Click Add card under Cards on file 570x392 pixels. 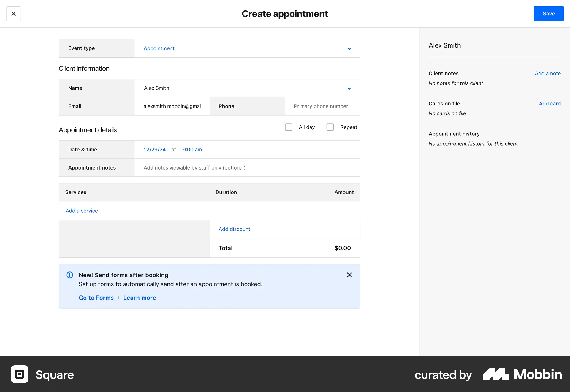[550, 103]
